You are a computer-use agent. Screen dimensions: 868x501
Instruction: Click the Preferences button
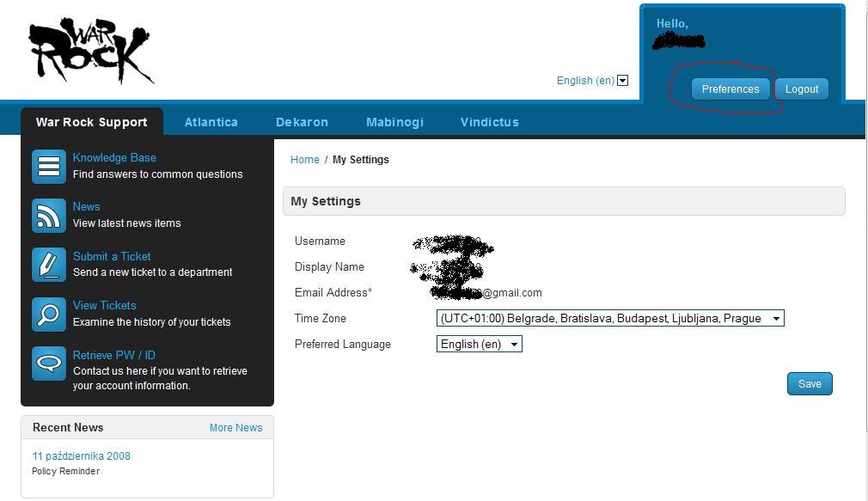[x=730, y=89]
